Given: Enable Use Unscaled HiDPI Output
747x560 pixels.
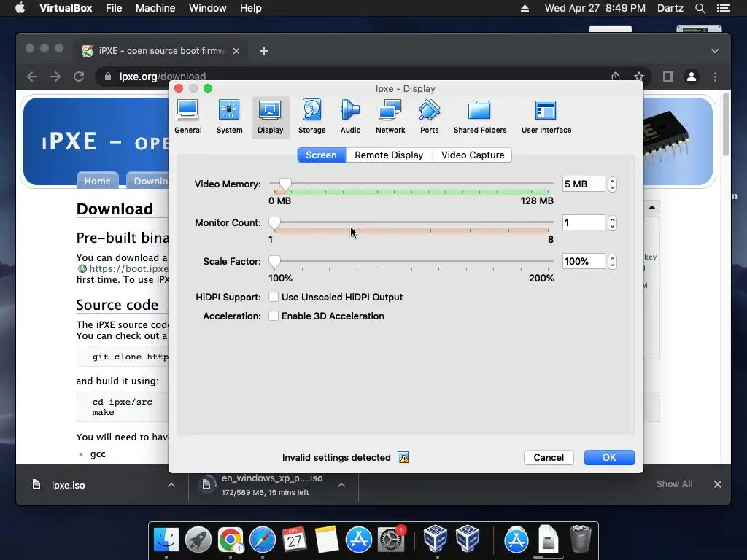Looking at the screenshot, I should coord(274,297).
